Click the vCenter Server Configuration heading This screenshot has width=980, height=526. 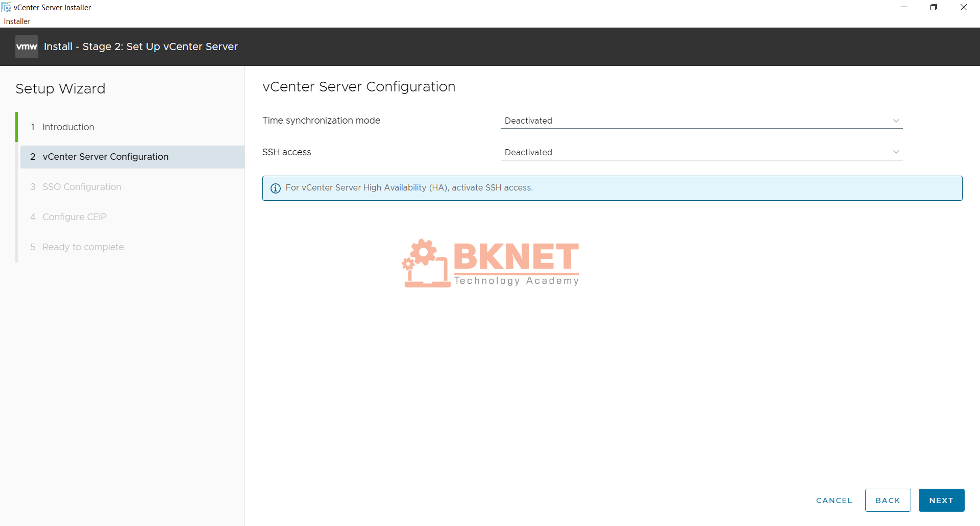pyautogui.click(x=359, y=87)
